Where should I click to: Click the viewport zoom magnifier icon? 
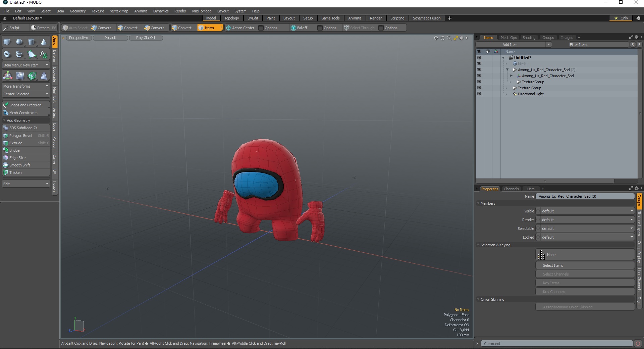(x=449, y=38)
